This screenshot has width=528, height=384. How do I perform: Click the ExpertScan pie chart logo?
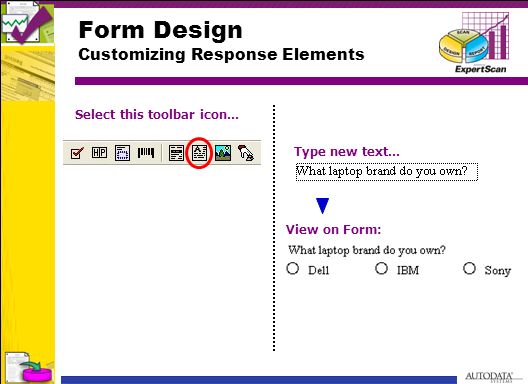coord(474,43)
